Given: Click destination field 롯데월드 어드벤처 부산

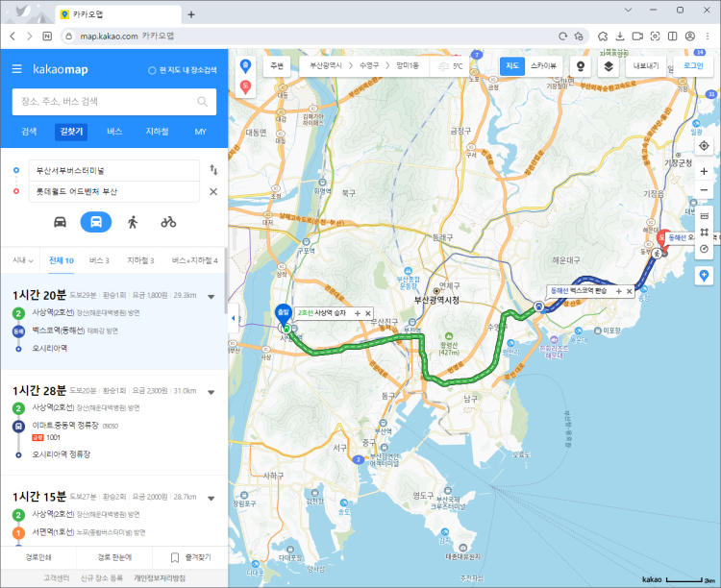Looking at the screenshot, I should tap(114, 192).
